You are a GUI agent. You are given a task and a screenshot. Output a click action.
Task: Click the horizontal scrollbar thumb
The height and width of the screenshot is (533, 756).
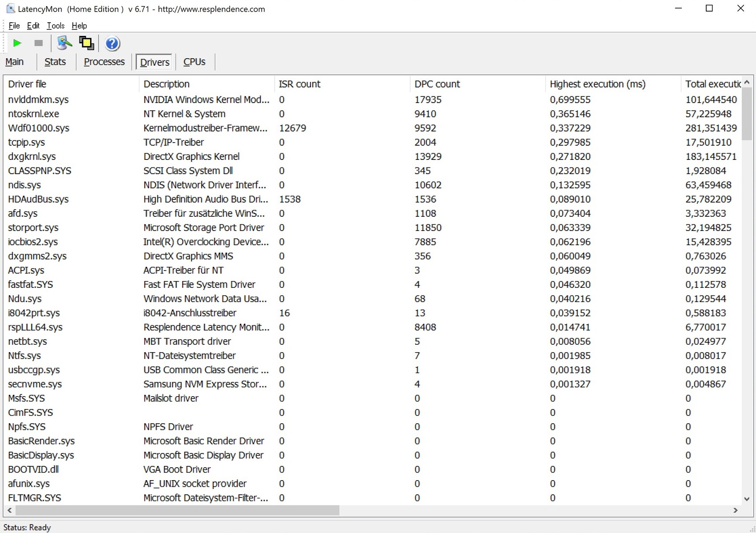pos(177,510)
